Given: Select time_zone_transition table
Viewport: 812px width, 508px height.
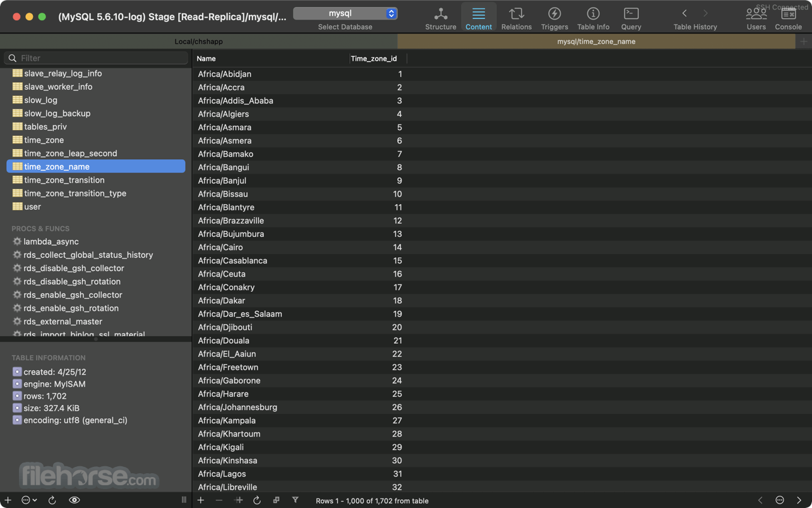Looking at the screenshot, I should coord(96,180).
